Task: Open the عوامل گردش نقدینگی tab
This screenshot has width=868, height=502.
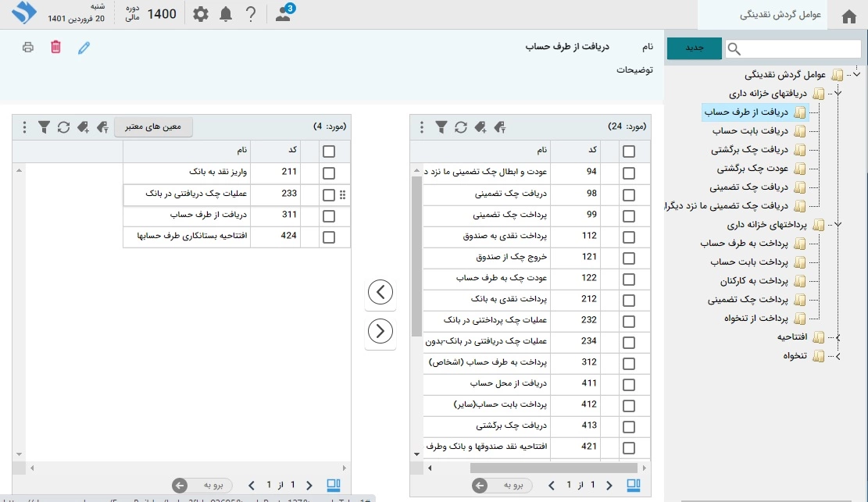Action: point(779,15)
